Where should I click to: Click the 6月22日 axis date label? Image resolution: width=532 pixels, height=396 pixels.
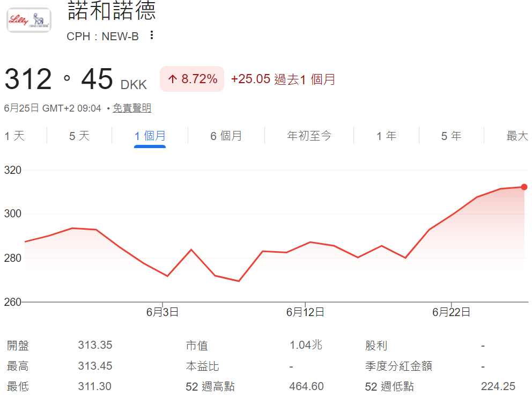click(451, 312)
